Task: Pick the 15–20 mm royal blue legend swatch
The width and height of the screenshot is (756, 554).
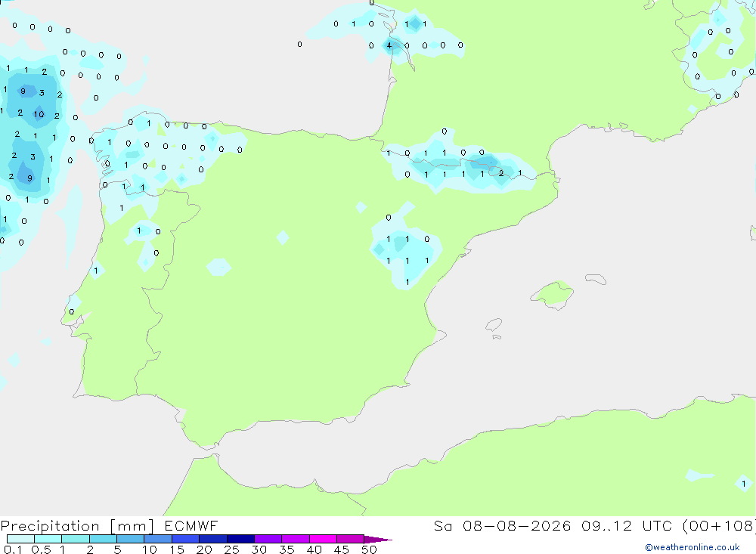Action: pos(186,539)
